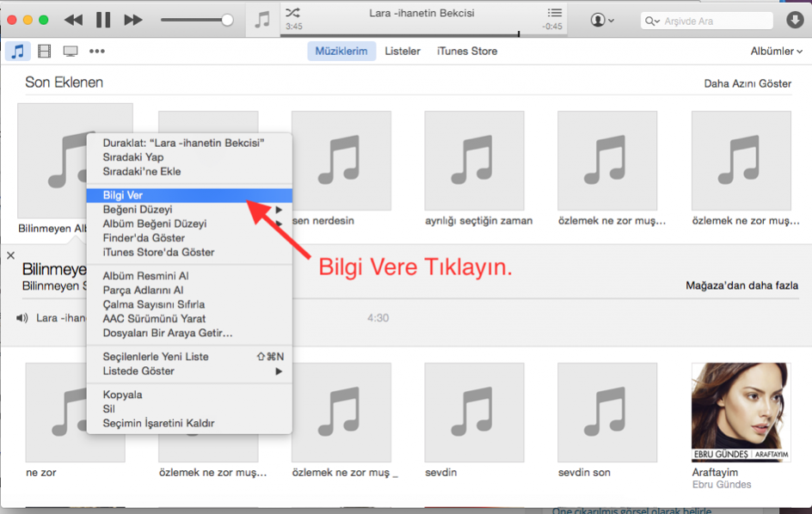Toggle shuffle icon in now playing bar

pyautogui.click(x=292, y=12)
